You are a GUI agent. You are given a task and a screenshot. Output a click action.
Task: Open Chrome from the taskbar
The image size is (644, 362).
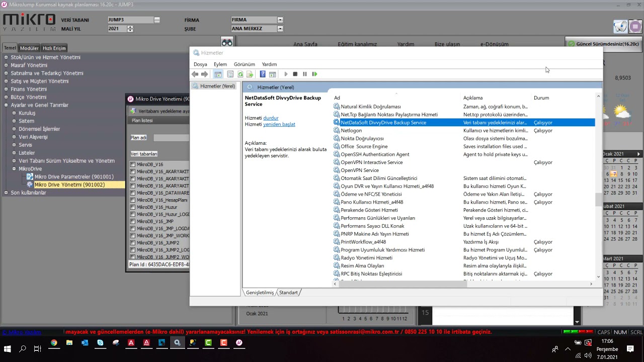(x=54, y=342)
